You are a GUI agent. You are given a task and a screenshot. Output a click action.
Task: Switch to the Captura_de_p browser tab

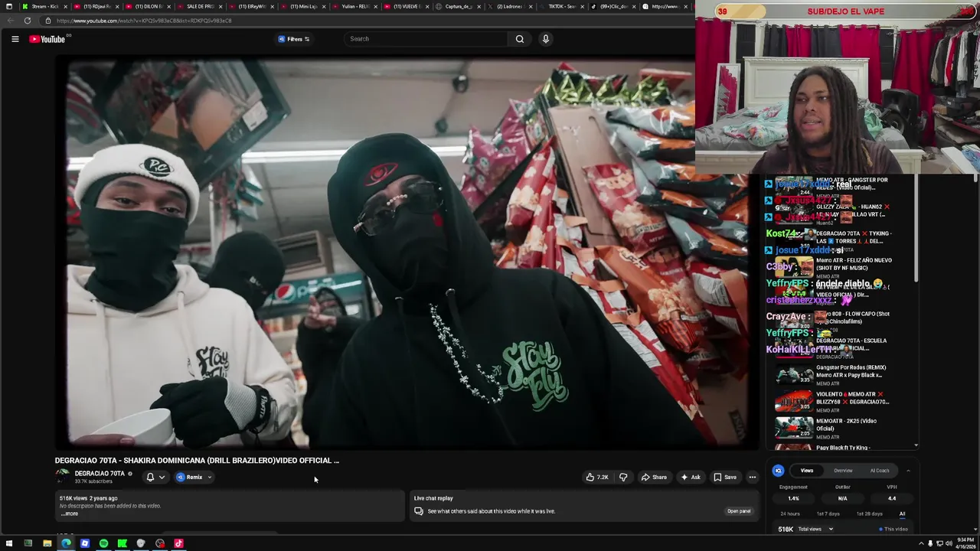click(x=458, y=6)
